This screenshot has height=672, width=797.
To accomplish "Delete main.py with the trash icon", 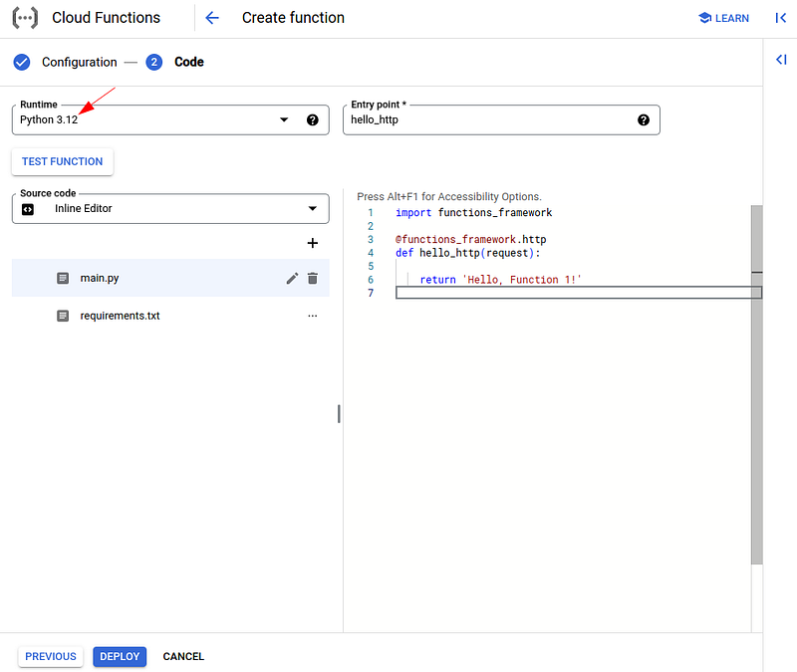I will 313,279.
